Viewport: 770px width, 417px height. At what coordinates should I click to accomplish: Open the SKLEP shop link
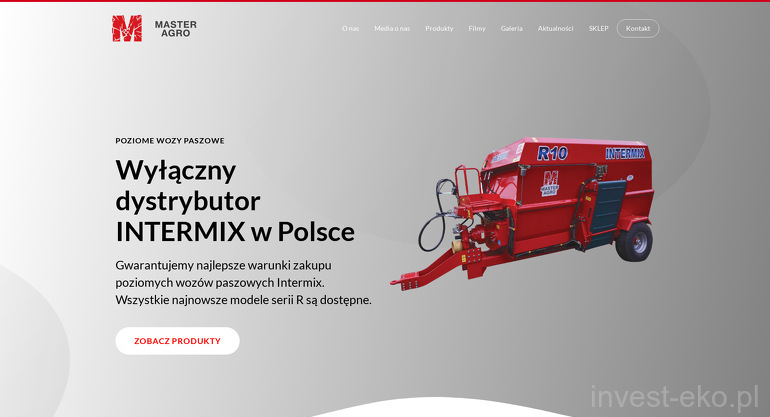(x=599, y=28)
